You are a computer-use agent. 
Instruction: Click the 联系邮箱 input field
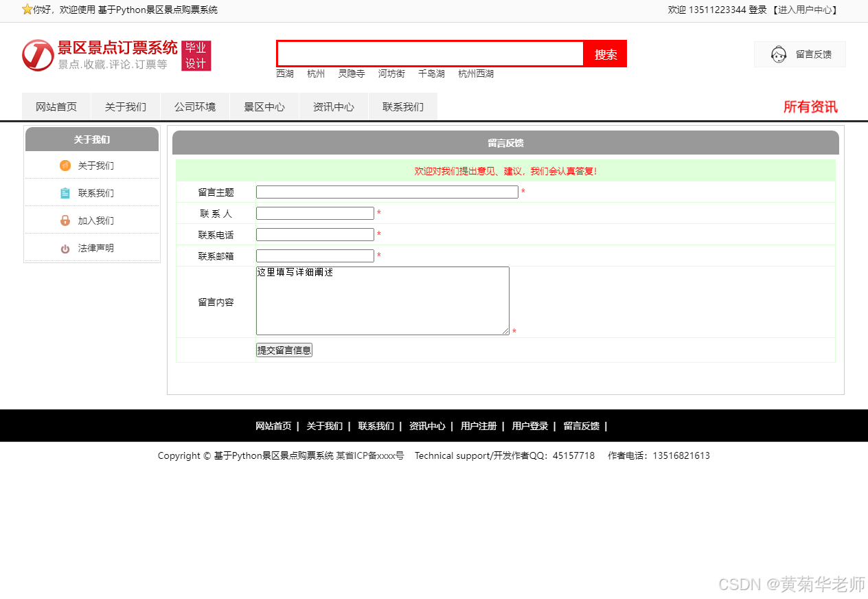(315, 256)
